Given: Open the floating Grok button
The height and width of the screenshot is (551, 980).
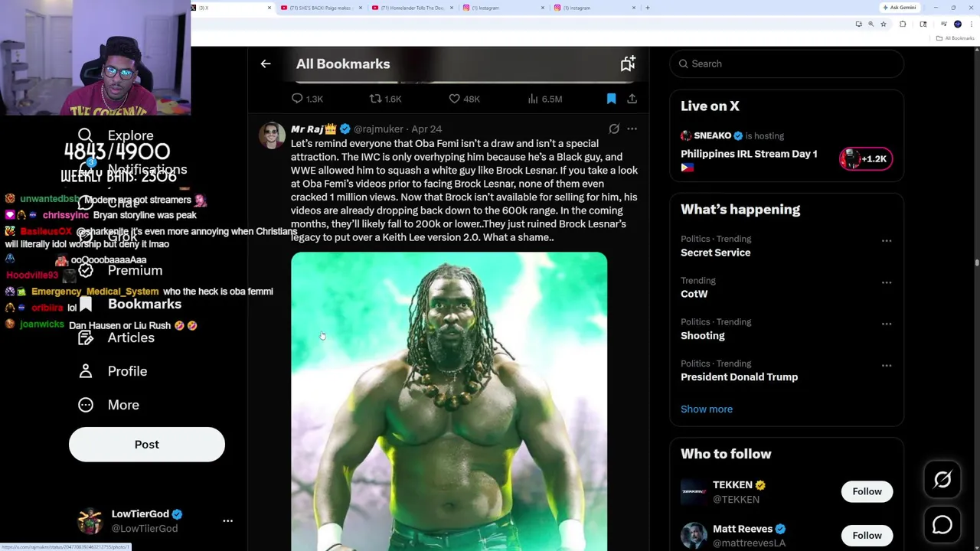Looking at the screenshot, I should [942, 480].
